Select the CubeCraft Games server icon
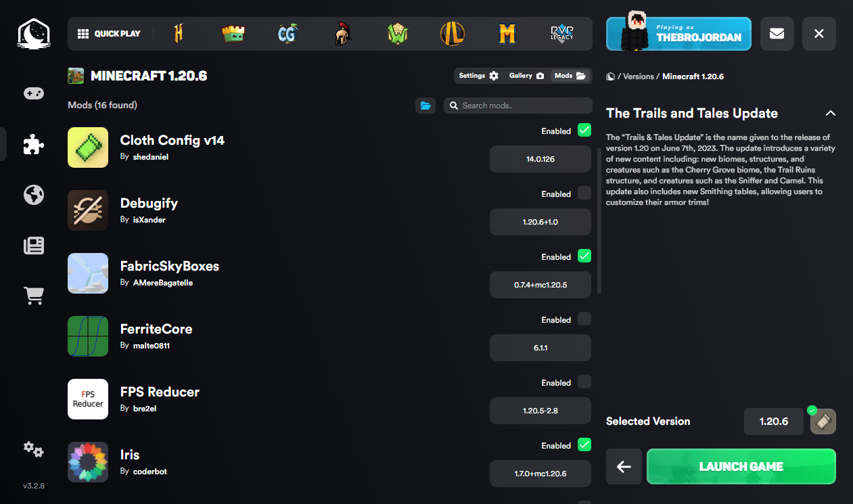The height and width of the screenshot is (504, 853). [287, 33]
